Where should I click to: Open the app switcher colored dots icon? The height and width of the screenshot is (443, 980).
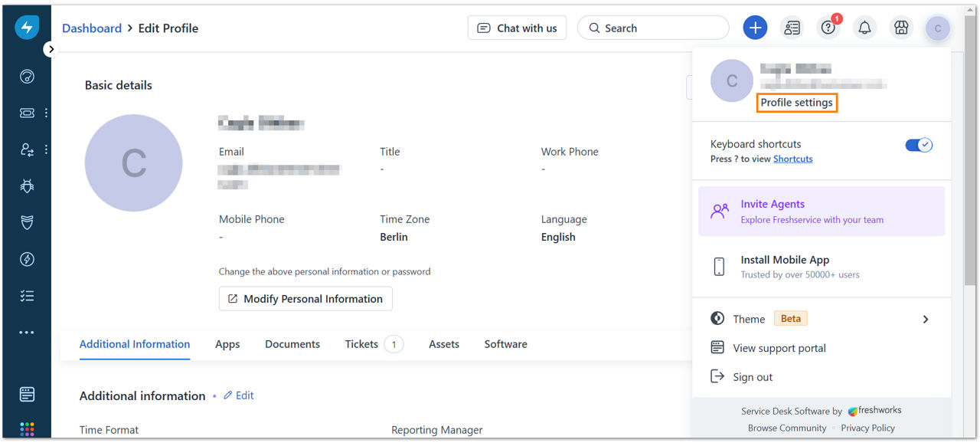[27, 428]
